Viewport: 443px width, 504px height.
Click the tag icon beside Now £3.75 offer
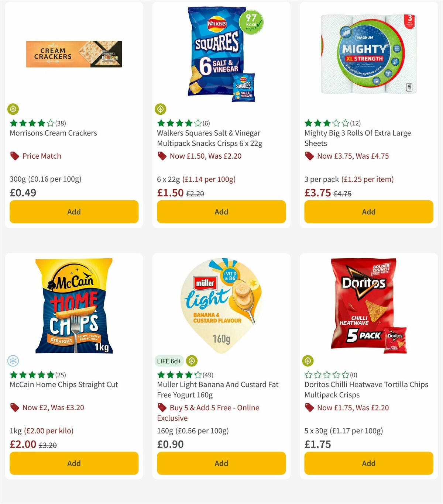[309, 156]
